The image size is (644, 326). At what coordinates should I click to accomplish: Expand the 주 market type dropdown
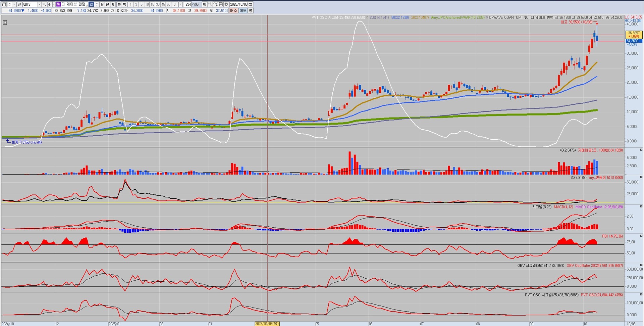pos(14,4)
